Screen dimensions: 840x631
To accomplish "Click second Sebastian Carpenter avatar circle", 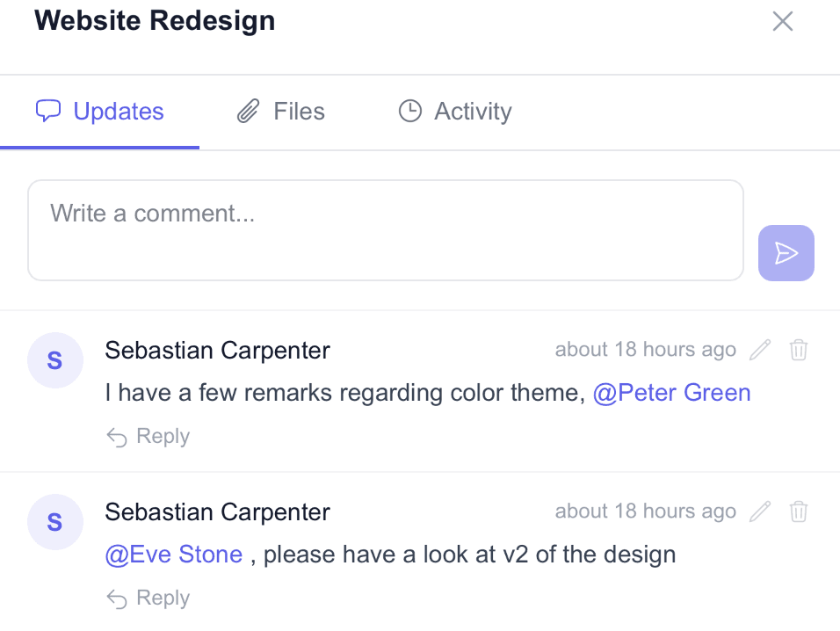I will (x=54, y=522).
